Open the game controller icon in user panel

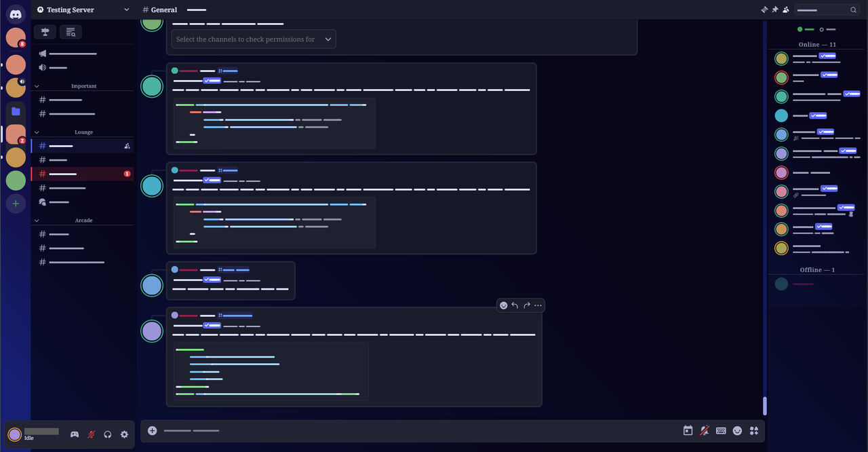[75, 434]
